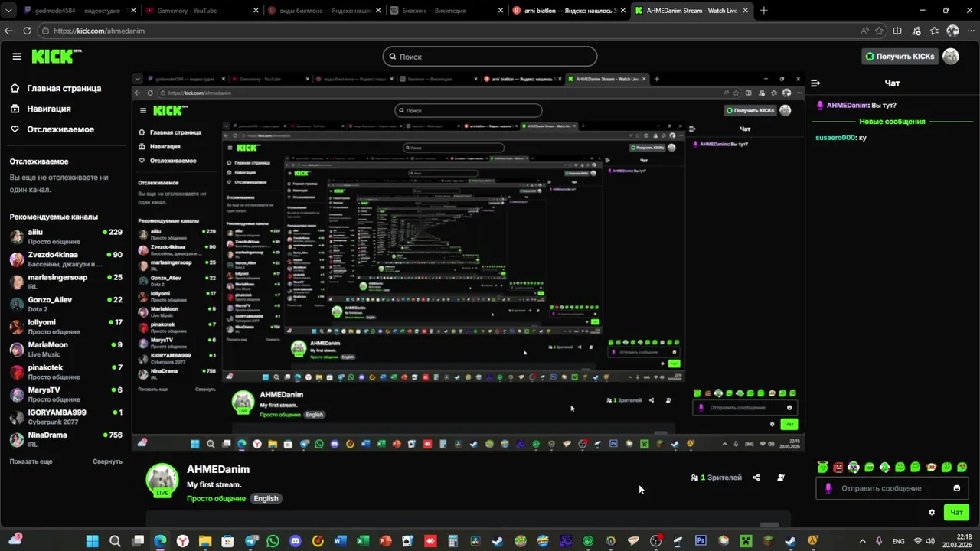This screenshot has width=980, height=551.
Task: Show the 1 Зрителей viewers count
Action: click(x=717, y=478)
